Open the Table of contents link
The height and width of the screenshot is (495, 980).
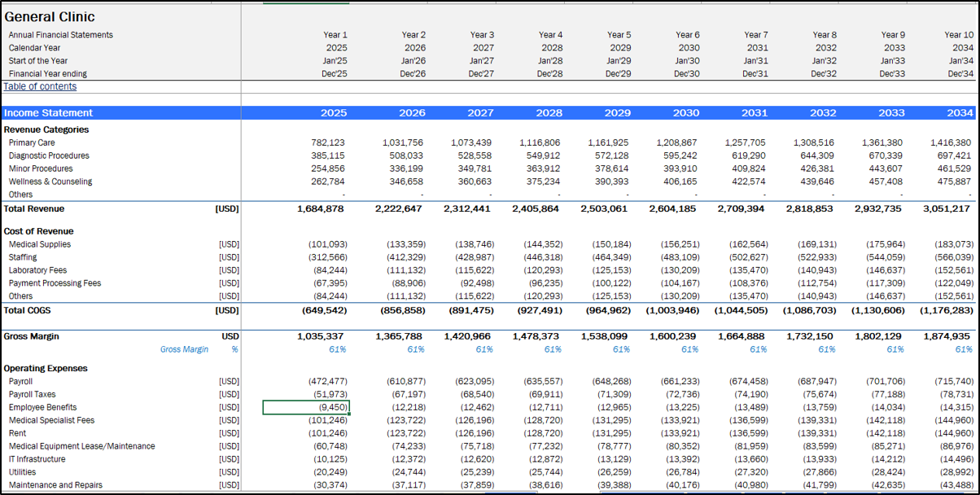(x=40, y=86)
